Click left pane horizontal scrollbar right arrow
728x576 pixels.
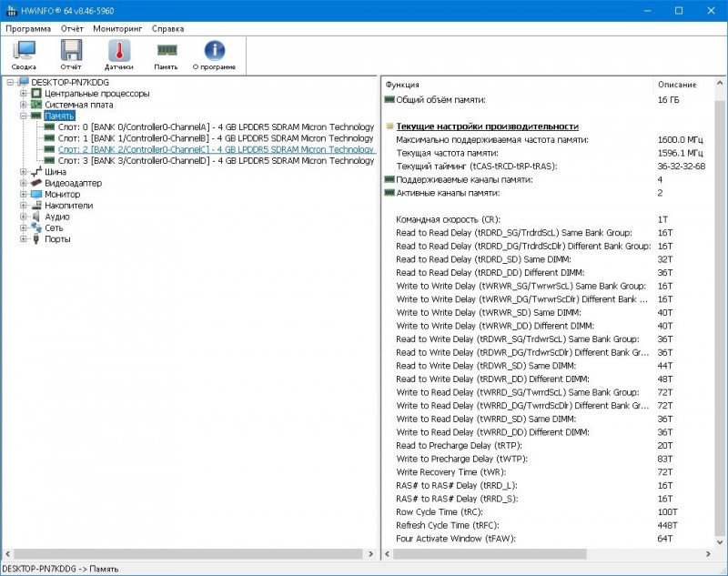point(370,554)
